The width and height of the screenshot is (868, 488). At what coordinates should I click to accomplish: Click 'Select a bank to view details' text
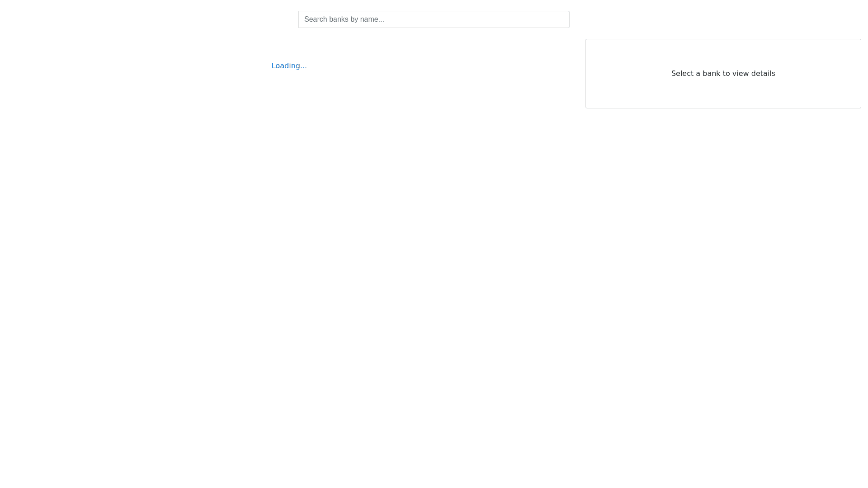[723, 73]
